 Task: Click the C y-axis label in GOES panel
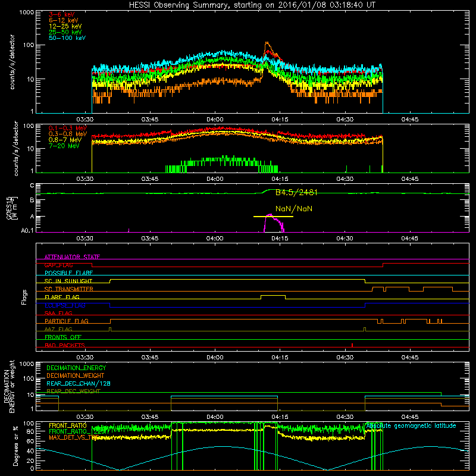[32, 186]
